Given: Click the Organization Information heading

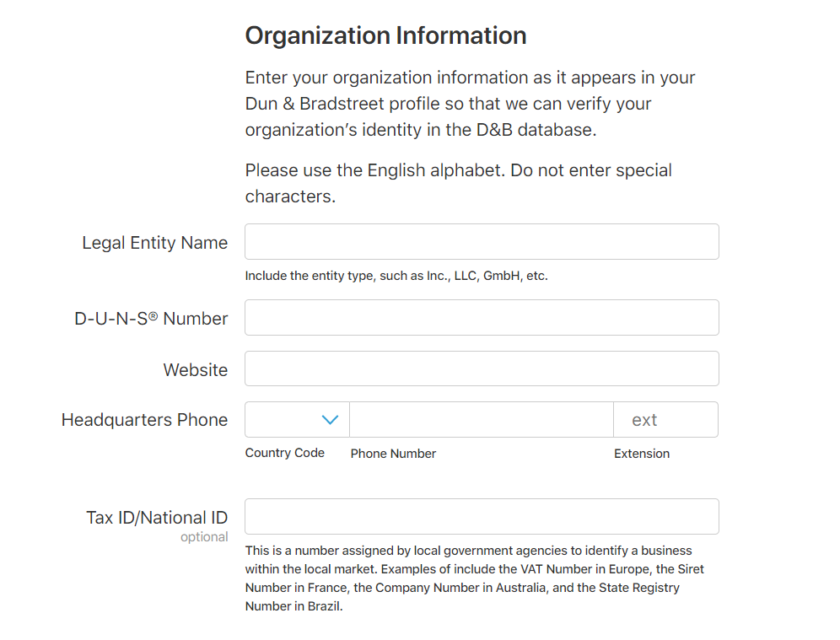Looking at the screenshot, I should (385, 36).
